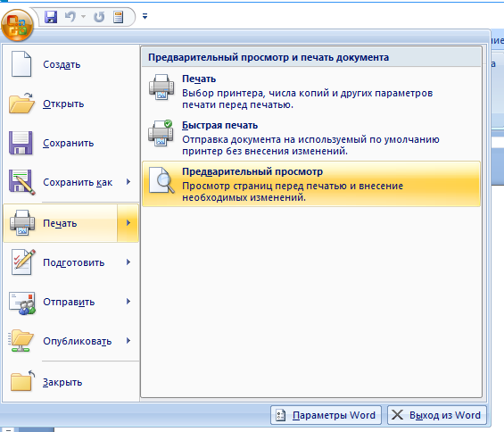
Task: Open the Customize Quick Access Toolbar dropdown
Action: (x=145, y=16)
